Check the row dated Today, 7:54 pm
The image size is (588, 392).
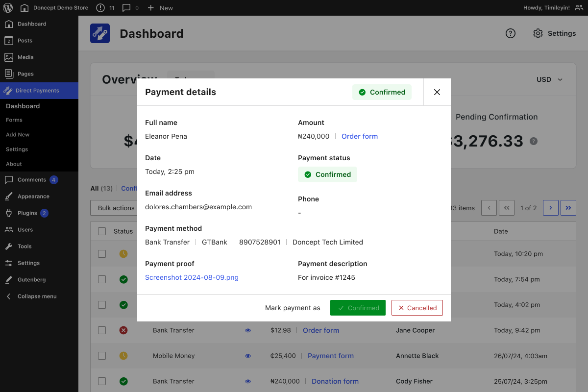[102, 279]
